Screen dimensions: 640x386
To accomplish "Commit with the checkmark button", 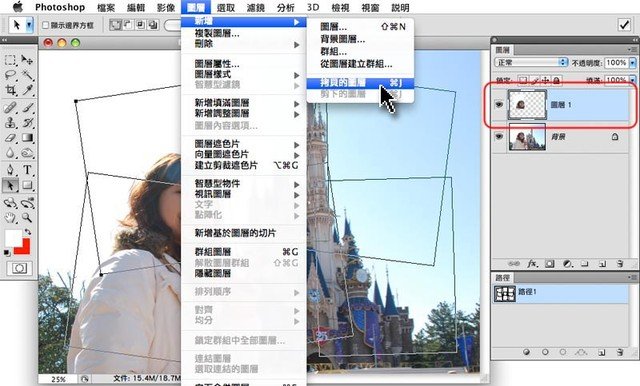I will click(624, 25).
